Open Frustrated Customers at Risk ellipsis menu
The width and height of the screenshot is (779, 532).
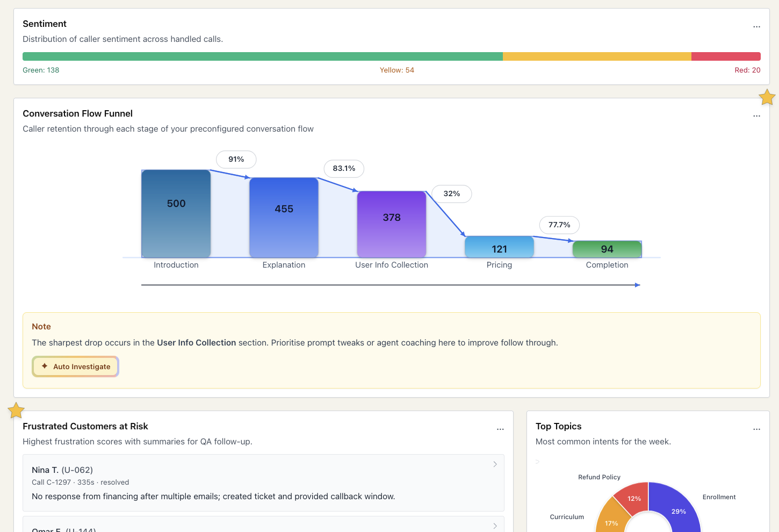500,429
